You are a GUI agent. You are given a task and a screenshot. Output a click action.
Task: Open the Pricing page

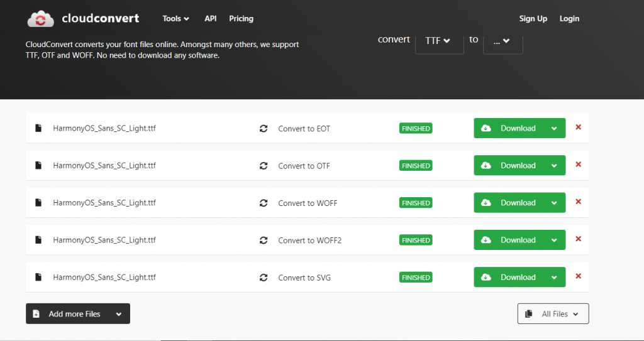241,19
